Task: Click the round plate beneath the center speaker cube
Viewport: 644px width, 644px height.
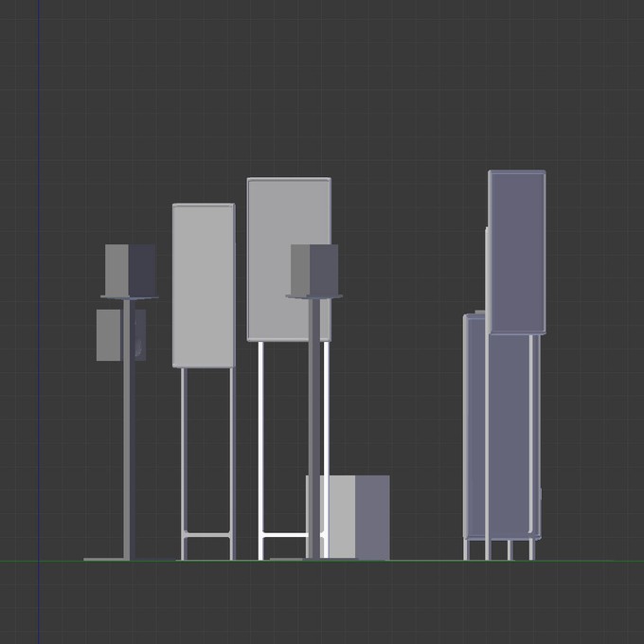Action: [x=314, y=296]
